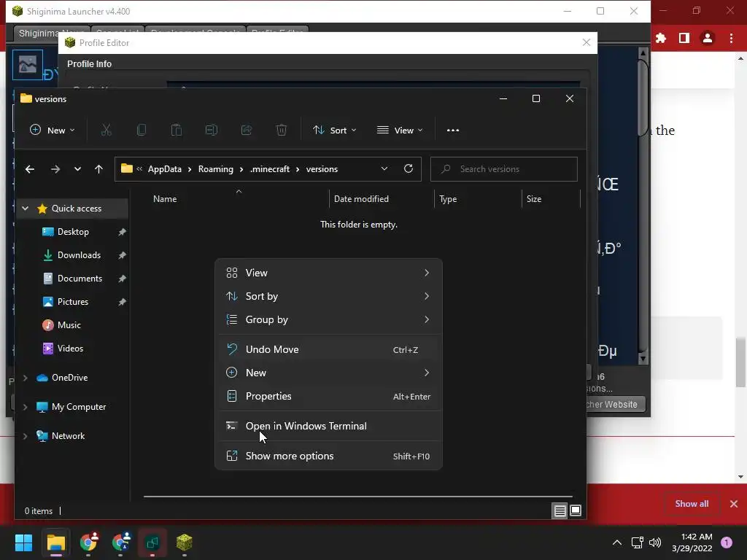Screen dimensions: 747x560
Task: Click the Copy icon in Explorer toolbar
Action: pos(142,130)
